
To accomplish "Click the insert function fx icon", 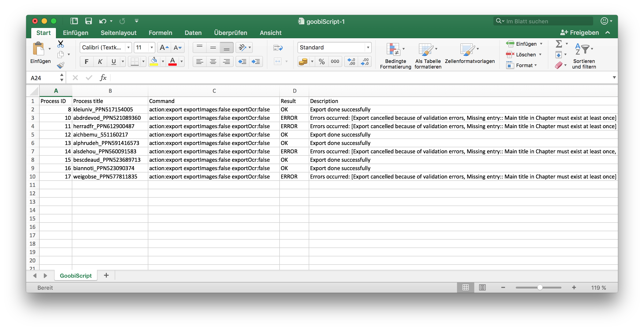I will click(x=103, y=78).
